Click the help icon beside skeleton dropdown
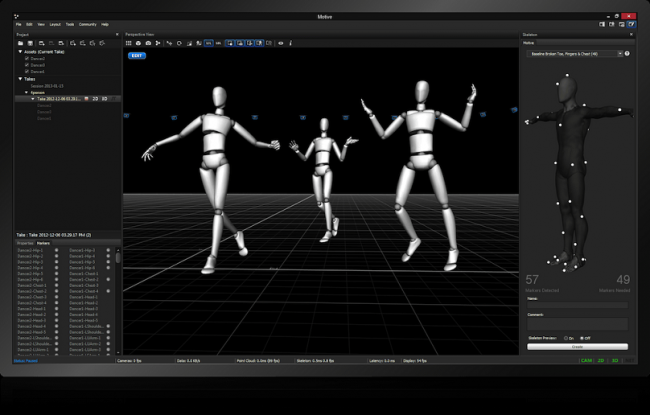The image size is (650, 415). 627,53
